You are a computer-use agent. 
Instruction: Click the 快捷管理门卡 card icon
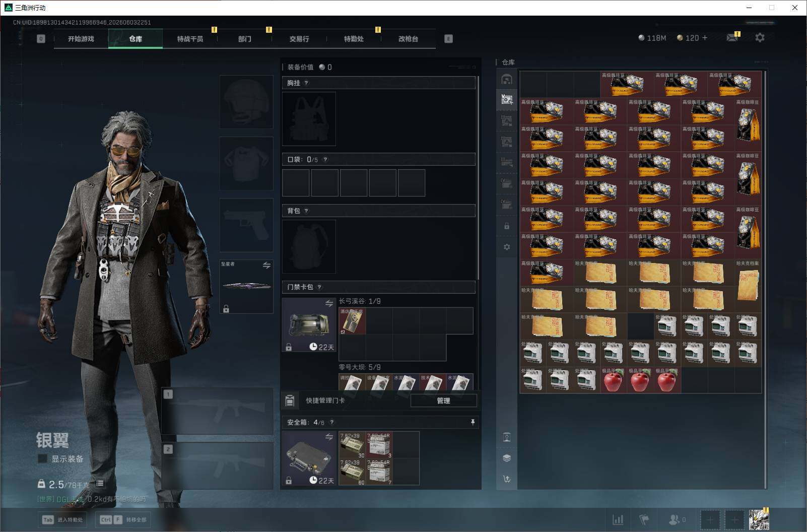point(290,401)
